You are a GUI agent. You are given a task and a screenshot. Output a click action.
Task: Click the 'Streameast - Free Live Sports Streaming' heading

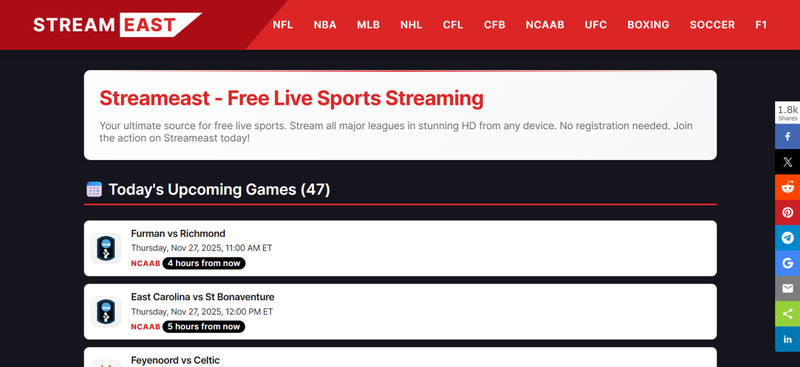click(291, 98)
